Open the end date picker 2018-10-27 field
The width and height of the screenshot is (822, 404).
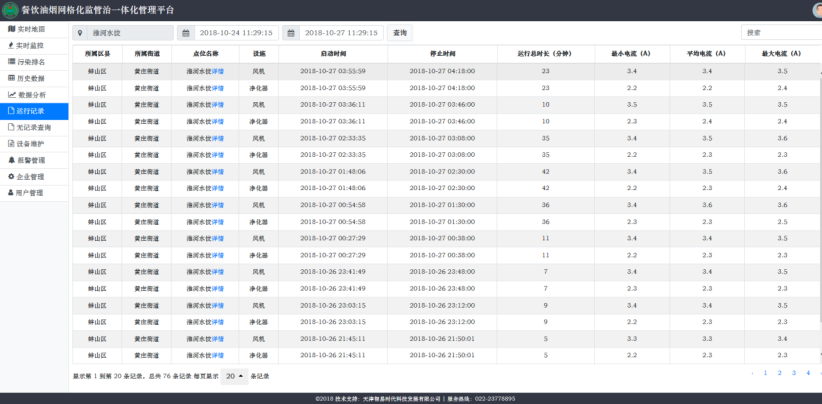[341, 33]
